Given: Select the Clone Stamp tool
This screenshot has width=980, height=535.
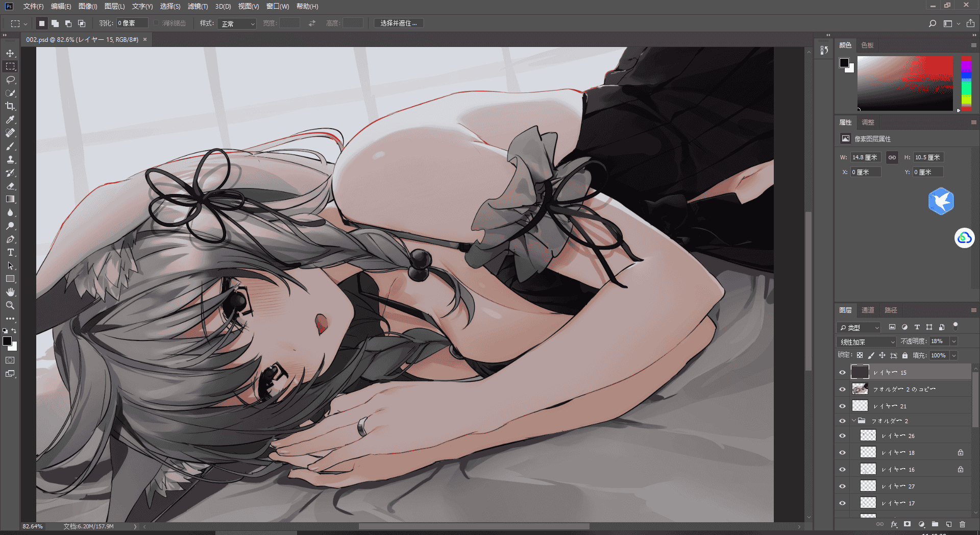Looking at the screenshot, I should click(x=10, y=159).
